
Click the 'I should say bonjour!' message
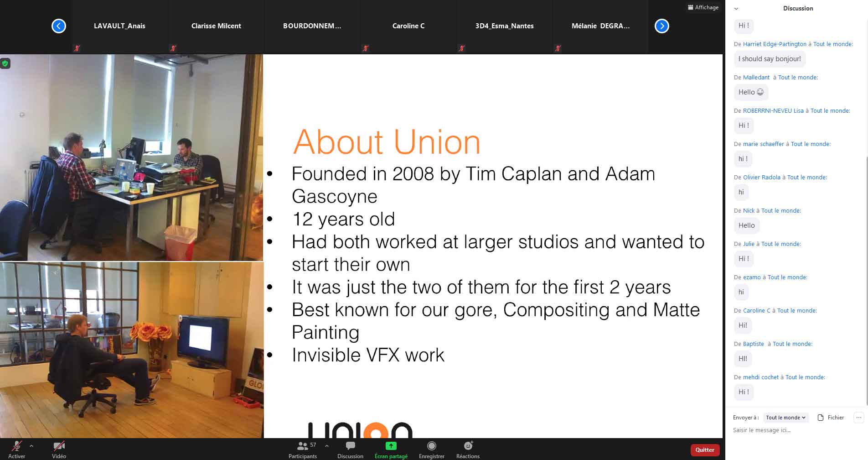770,59
